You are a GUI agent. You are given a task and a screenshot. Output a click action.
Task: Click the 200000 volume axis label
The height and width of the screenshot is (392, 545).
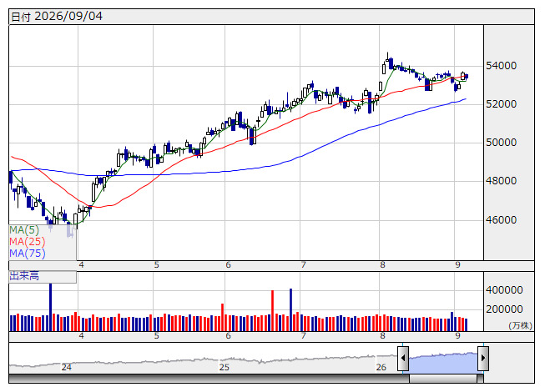coord(504,309)
